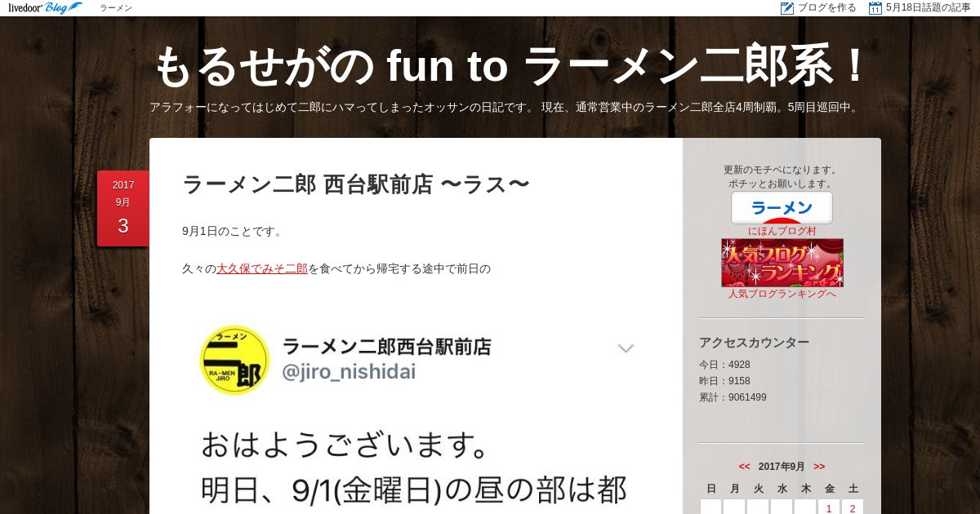The image size is (980, 514).
Task: Select calendar date 1
Action: point(829,507)
